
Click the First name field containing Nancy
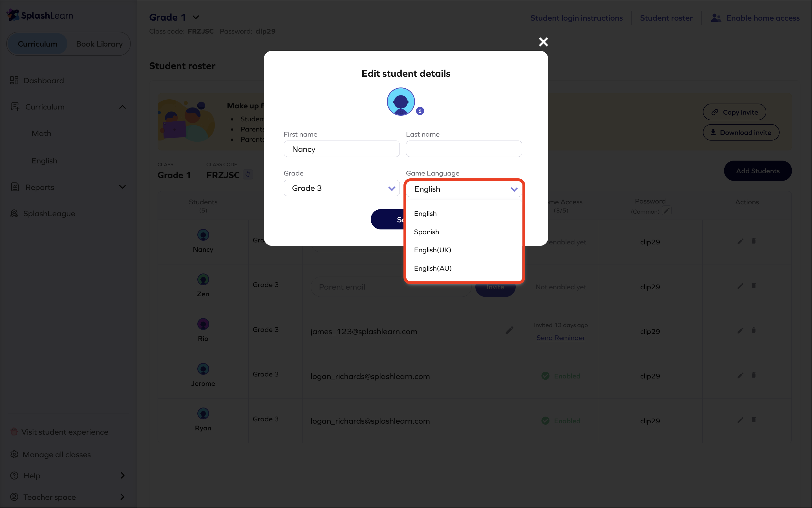click(342, 149)
